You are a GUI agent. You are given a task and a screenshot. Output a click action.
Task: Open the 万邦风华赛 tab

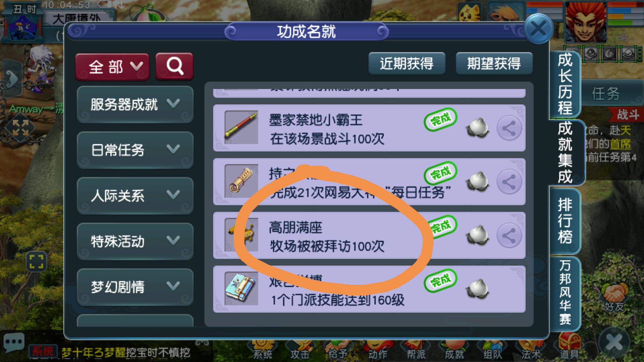pos(565,292)
